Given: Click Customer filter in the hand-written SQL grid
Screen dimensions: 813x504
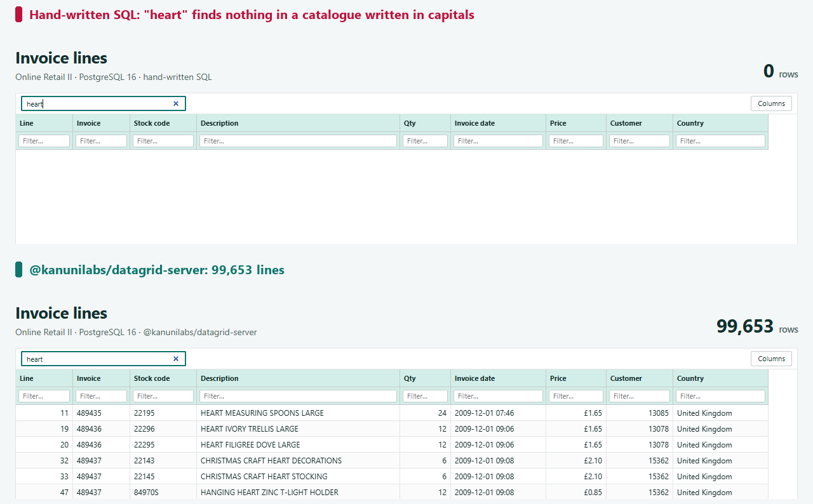Looking at the screenshot, I should (640, 141).
